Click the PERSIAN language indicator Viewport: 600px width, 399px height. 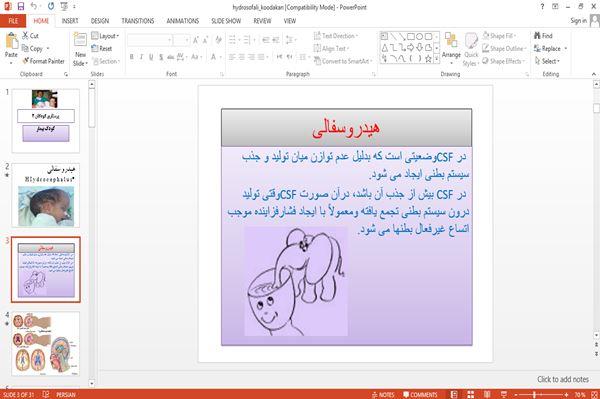66,394
